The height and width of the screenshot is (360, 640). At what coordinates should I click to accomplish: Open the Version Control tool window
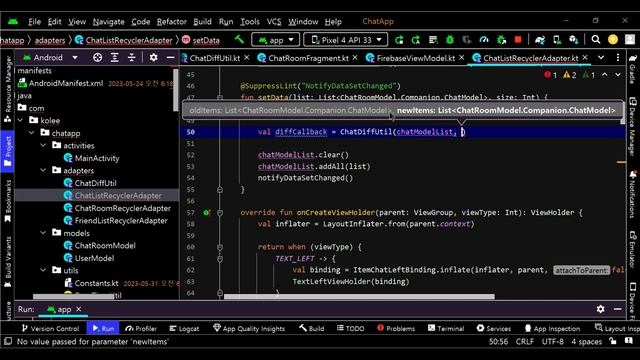pyautogui.click(x=50, y=328)
